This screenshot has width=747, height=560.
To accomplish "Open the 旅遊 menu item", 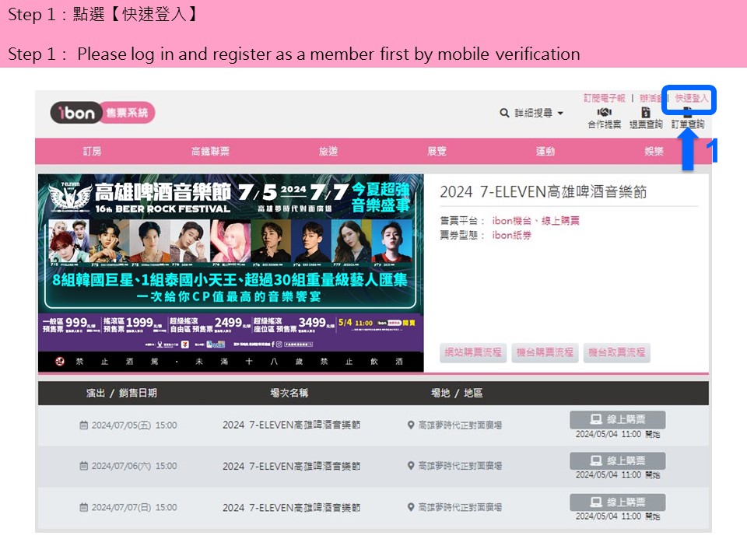I will point(328,152).
